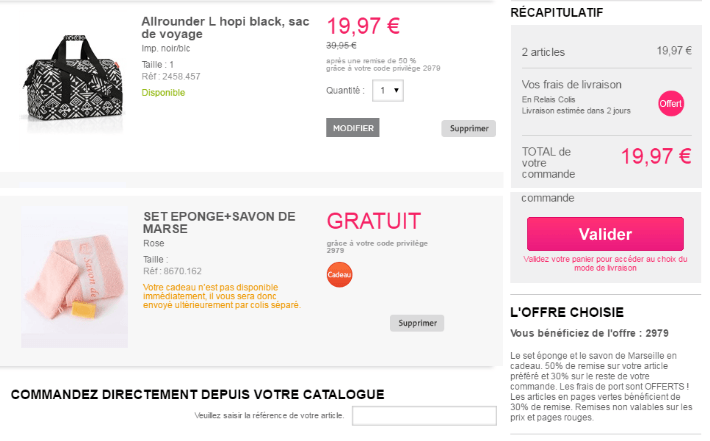Remove the free soap set with Supprimer
The height and width of the screenshot is (441, 710).
pos(416,323)
